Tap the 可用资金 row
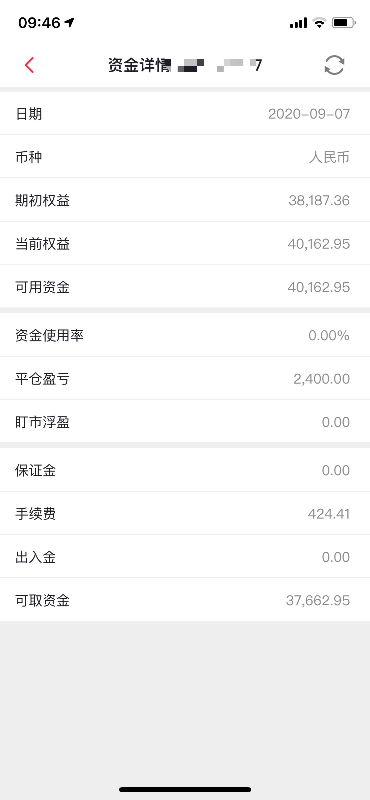The width and height of the screenshot is (370, 800). pyautogui.click(x=185, y=287)
